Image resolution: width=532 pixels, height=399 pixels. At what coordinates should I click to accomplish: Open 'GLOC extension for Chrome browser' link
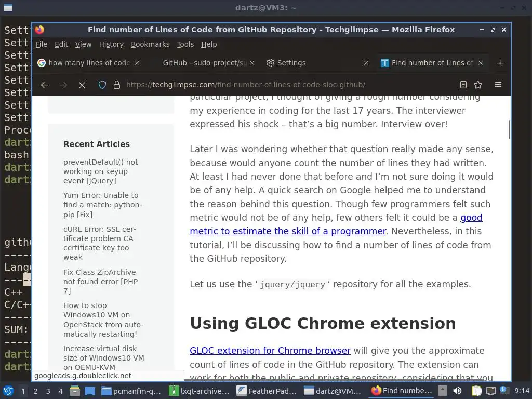pyautogui.click(x=270, y=351)
